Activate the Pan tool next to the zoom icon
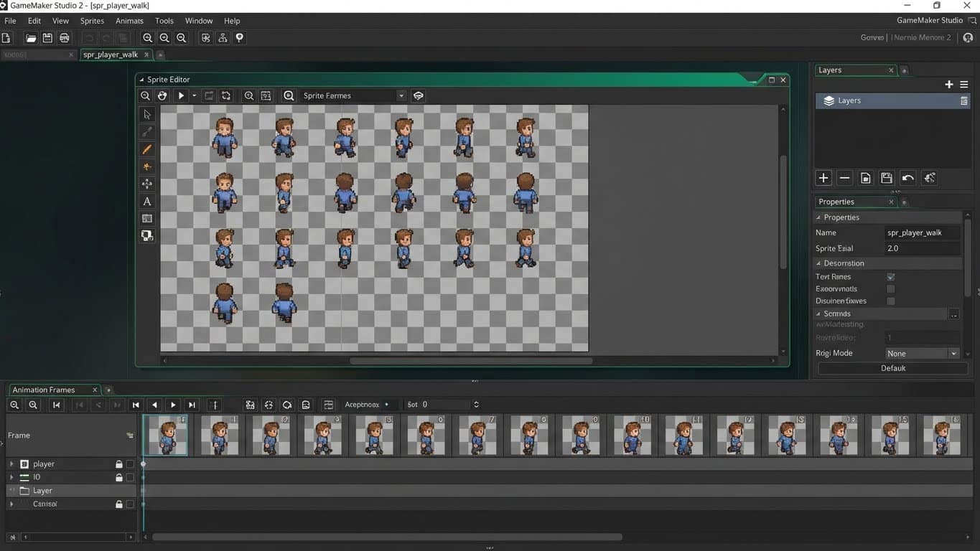Viewport: 980px width, 551px height. pyautogui.click(x=162, y=95)
